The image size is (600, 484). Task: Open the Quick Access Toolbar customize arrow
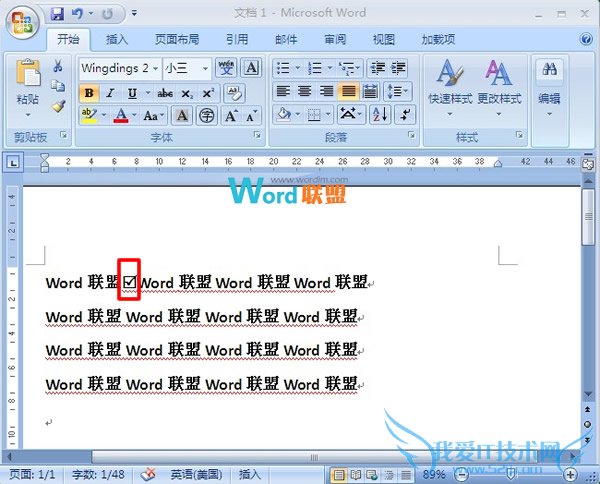pos(134,14)
